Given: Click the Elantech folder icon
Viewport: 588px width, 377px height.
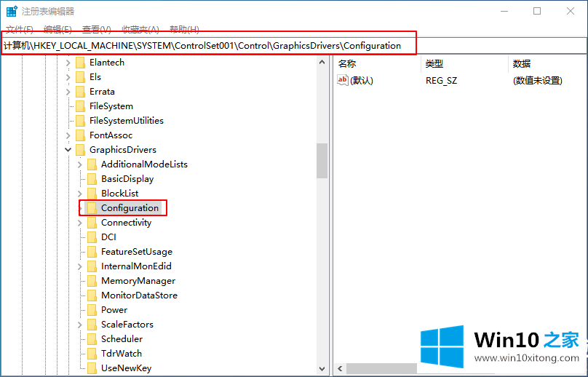Looking at the screenshot, I should point(80,63).
